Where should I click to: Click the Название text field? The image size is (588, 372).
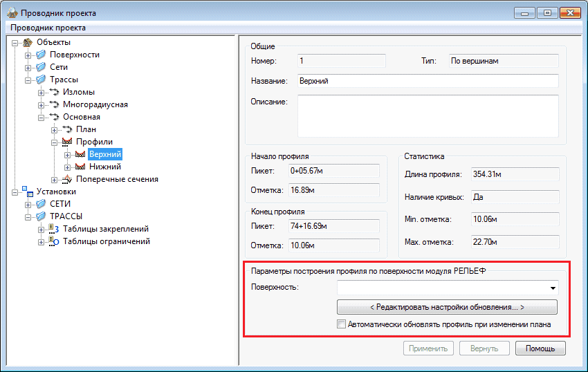point(428,81)
